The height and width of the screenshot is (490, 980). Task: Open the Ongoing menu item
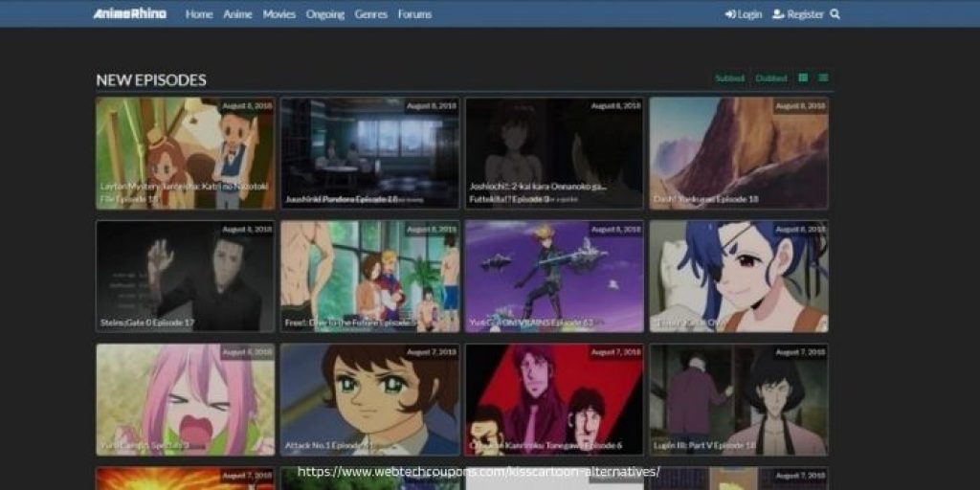pyautogui.click(x=325, y=13)
